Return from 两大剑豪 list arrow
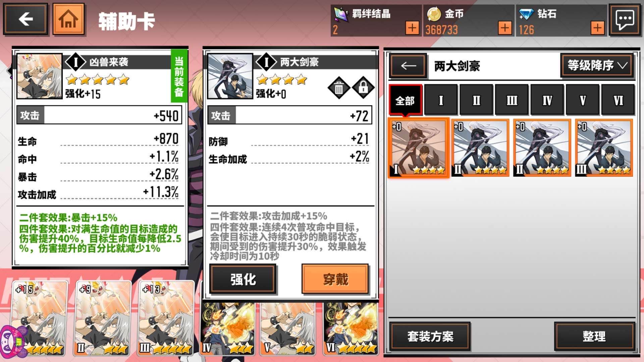 (x=408, y=66)
